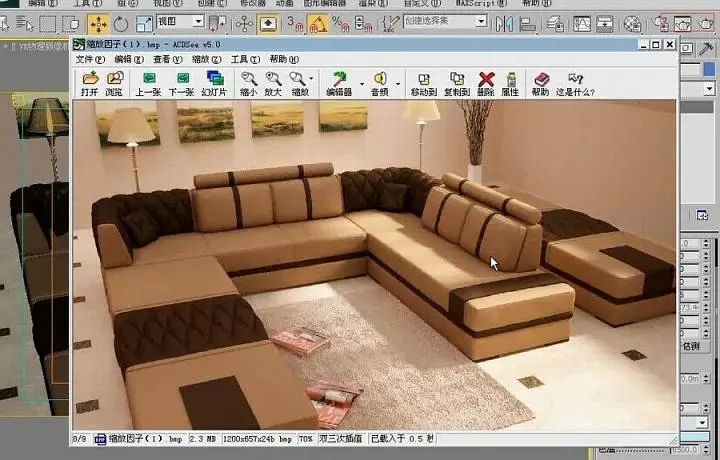Open the Schematic View icon
This screenshot has width=720, height=460.
point(605,23)
